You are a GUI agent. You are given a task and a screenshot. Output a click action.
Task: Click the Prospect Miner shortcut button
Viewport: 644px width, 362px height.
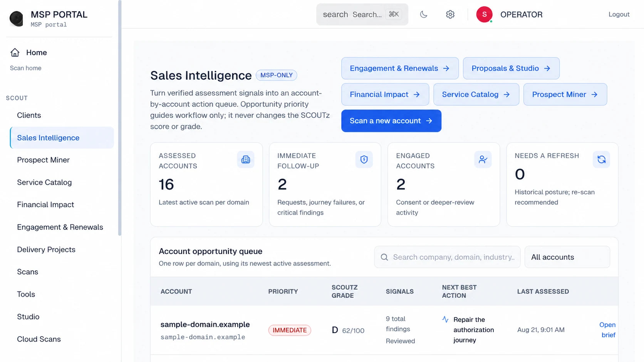(x=565, y=94)
